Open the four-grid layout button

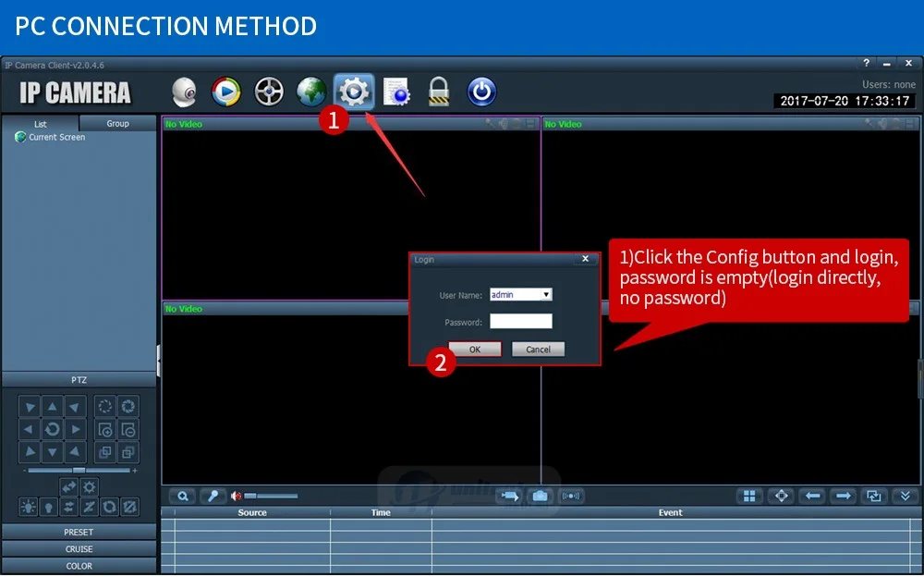(749, 497)
